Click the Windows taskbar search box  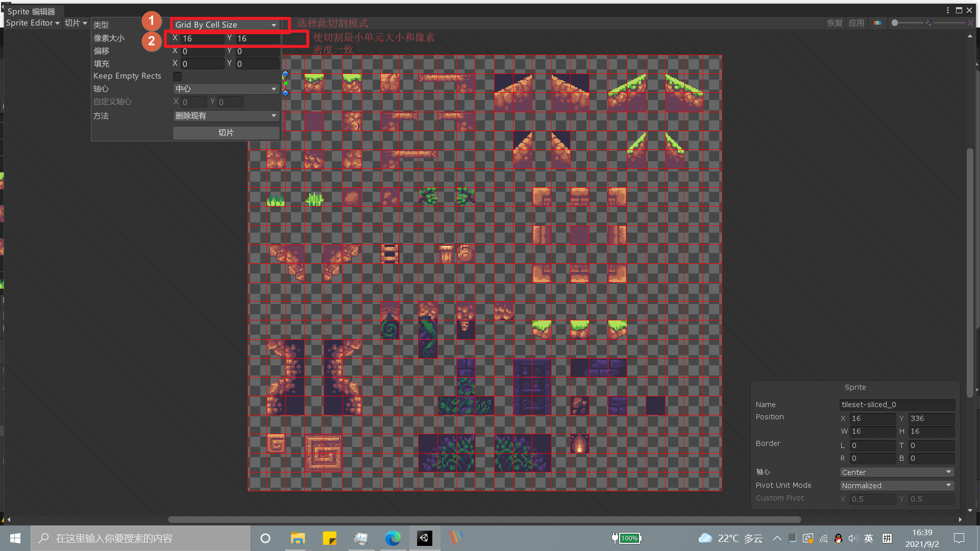click(140, 538)
